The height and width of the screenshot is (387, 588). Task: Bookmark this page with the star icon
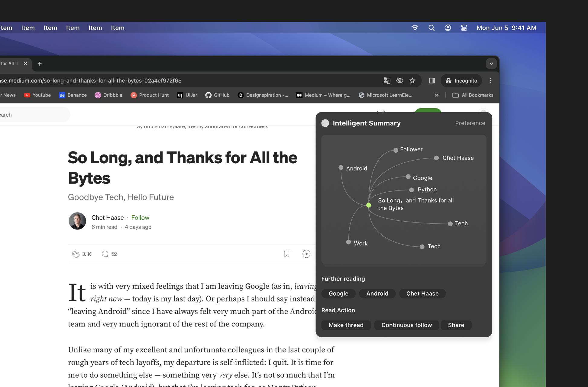[x=412, y=80]
